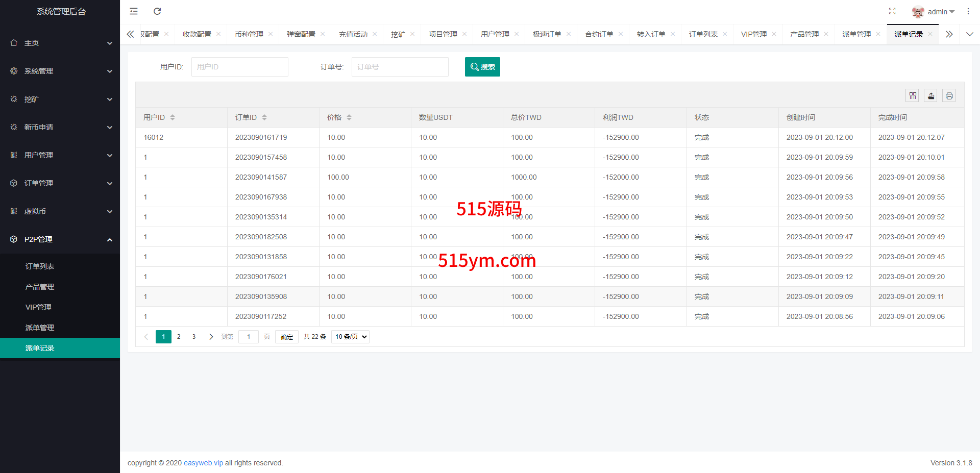This screenshot has width=980, height=473.
Task: Toggle fullscreen mode icon
Action: pyautogui.click(x=892, y=11)
